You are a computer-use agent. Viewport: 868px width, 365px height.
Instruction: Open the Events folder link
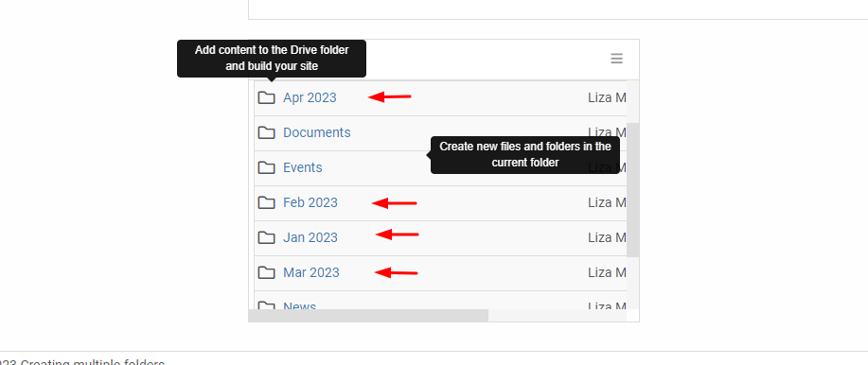(302, 167)
